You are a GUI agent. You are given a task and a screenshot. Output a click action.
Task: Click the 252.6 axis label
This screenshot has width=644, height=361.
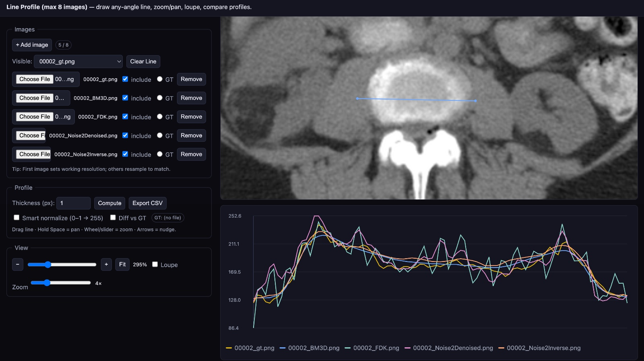pyautogui.click(x=235, y=216)
